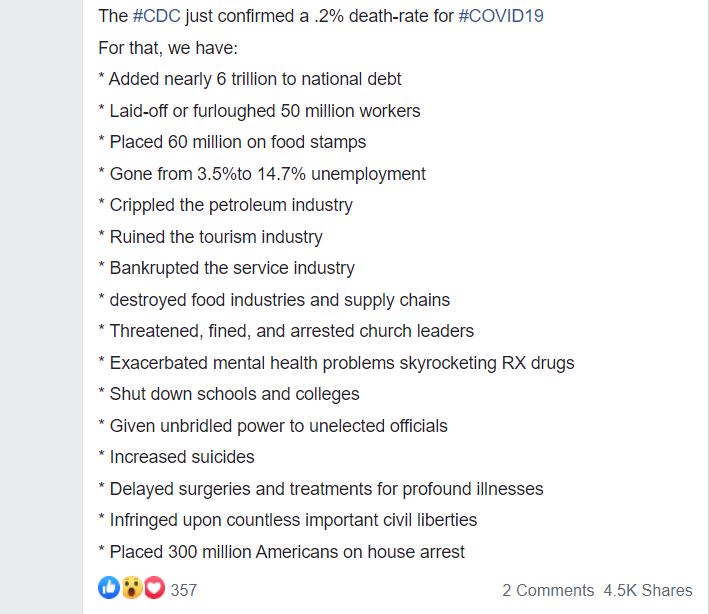Click the 'Crippled the petroleum industry' line
709x614 pixels.
(225, 205)
